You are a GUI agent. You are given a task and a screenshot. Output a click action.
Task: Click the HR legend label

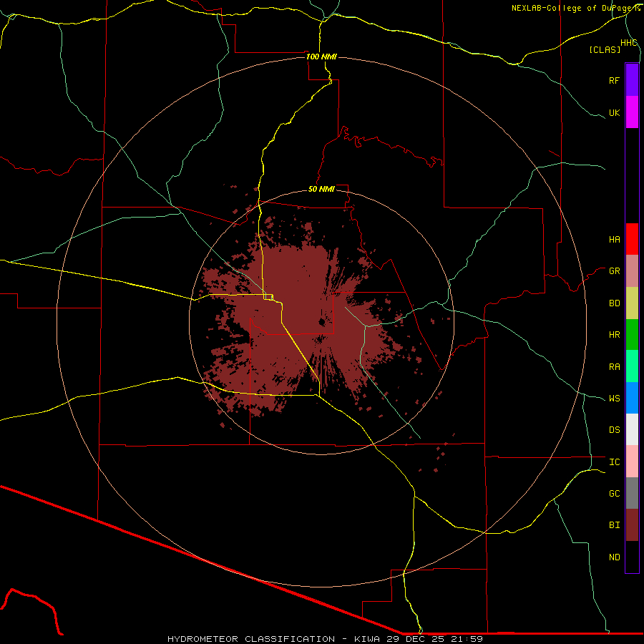coord(614,335)
